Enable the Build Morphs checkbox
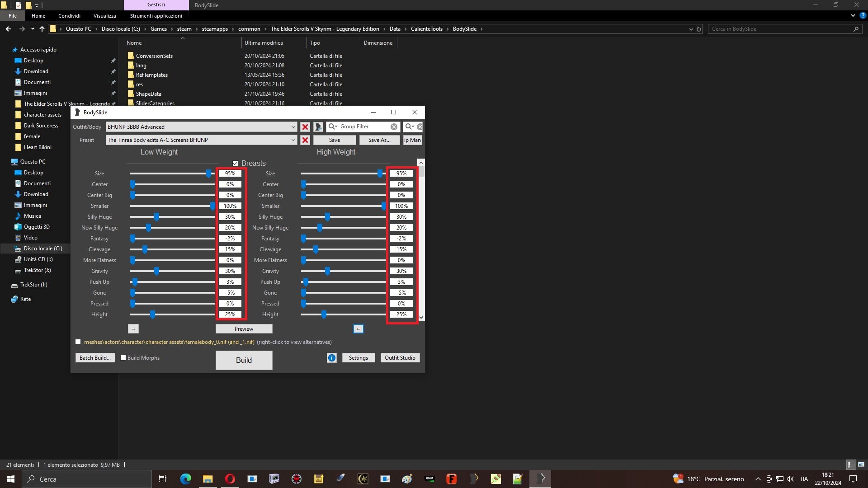Screen dimensions: 868x488 (123, 358)
